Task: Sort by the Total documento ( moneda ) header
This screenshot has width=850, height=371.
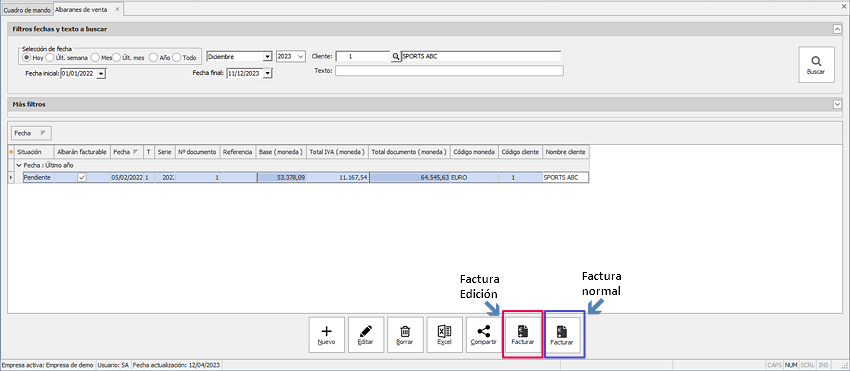Action: (x=409, y=152)
